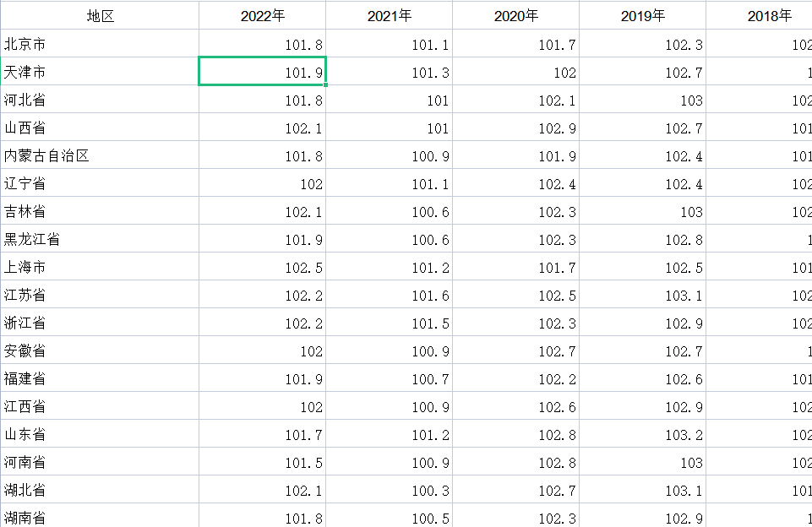Select the 2021年 column header cell
812x527 pixels.
click(x=389, y=16)
